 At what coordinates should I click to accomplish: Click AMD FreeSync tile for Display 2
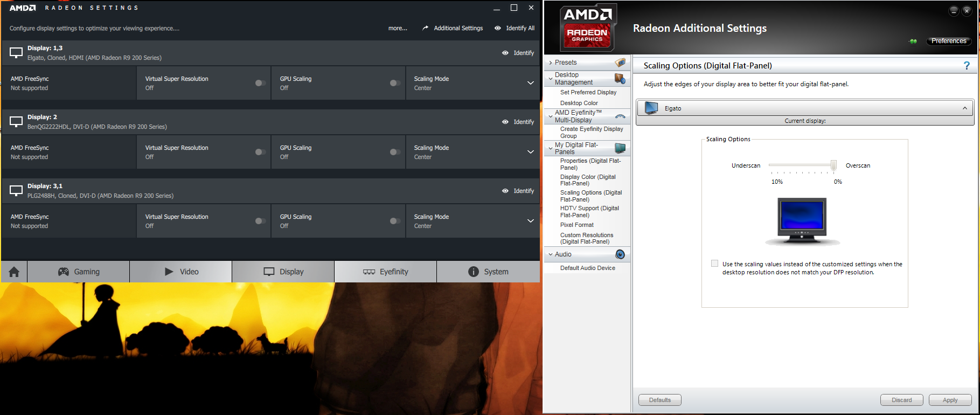tap(69, 152)
